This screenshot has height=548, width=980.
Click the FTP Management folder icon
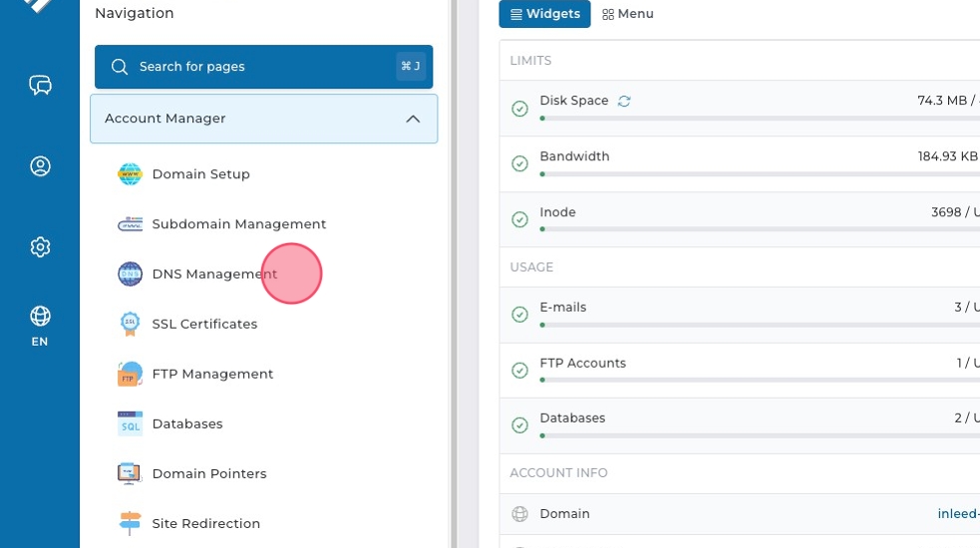pyautogui.click(x=130, y=374)
